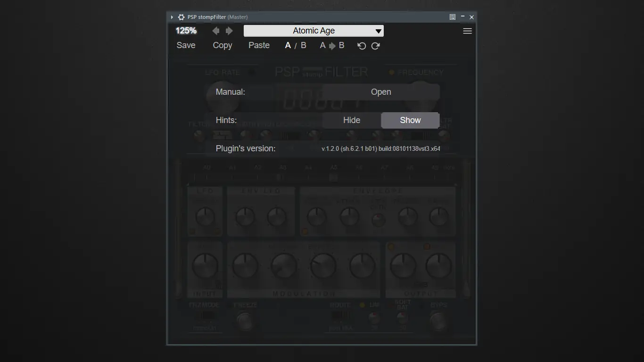
Task: Undo the last change
Action: [362, 46]
